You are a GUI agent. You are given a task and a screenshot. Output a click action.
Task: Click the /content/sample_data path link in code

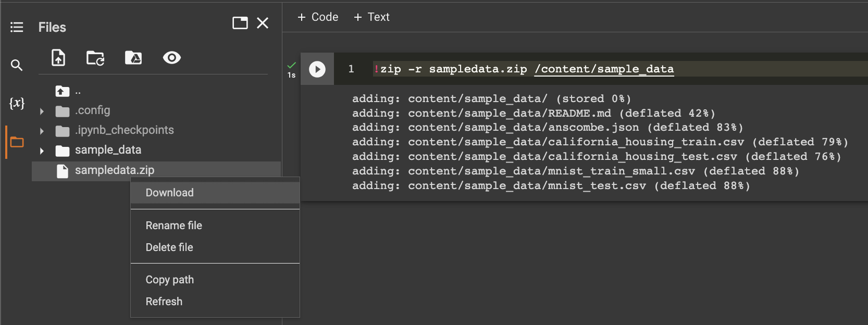(604, 69)
